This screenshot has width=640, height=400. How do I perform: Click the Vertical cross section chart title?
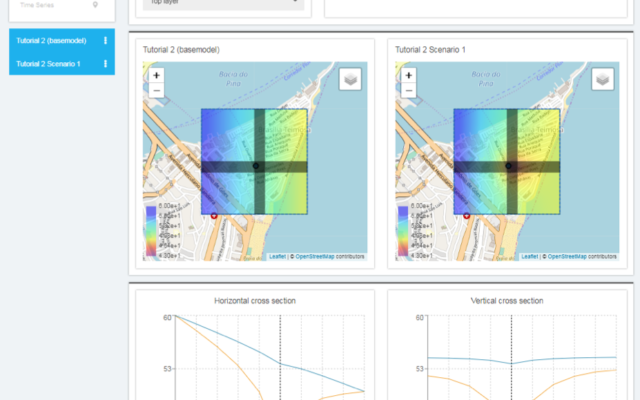coord(507,301)
